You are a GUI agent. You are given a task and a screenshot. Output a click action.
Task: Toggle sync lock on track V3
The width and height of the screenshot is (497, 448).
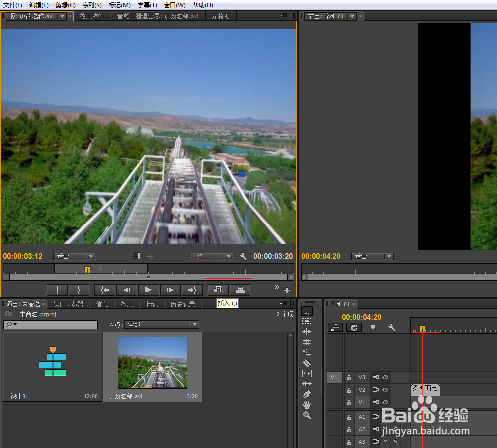tap(376, 377)
